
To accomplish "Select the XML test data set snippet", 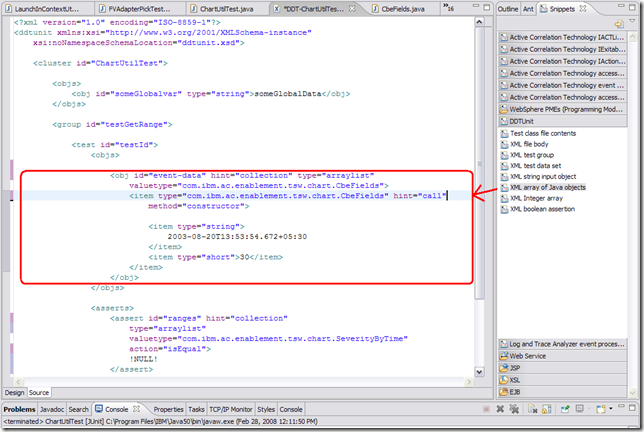I will point(531,165).
